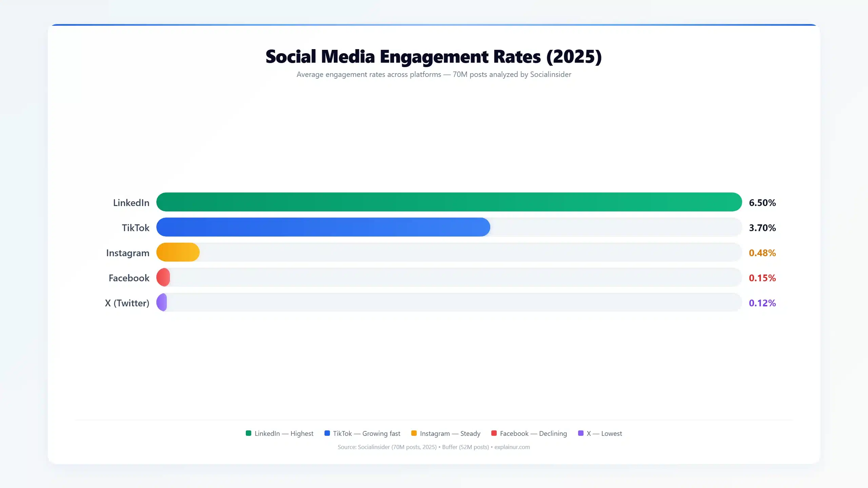Select the X (Twitter) row label

(x=127, y=303)
